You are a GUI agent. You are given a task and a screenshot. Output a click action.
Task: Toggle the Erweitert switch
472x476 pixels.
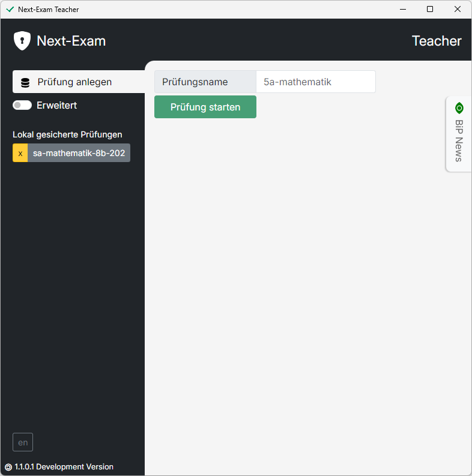(22, 105)
